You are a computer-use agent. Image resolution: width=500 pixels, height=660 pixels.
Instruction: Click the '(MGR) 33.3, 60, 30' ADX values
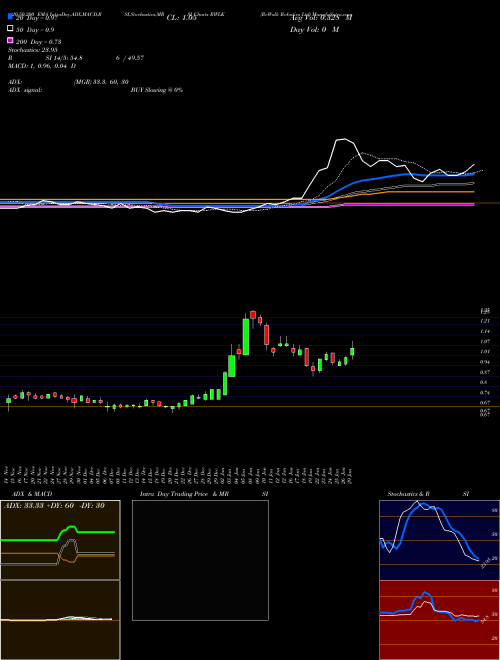click(101, 82)
